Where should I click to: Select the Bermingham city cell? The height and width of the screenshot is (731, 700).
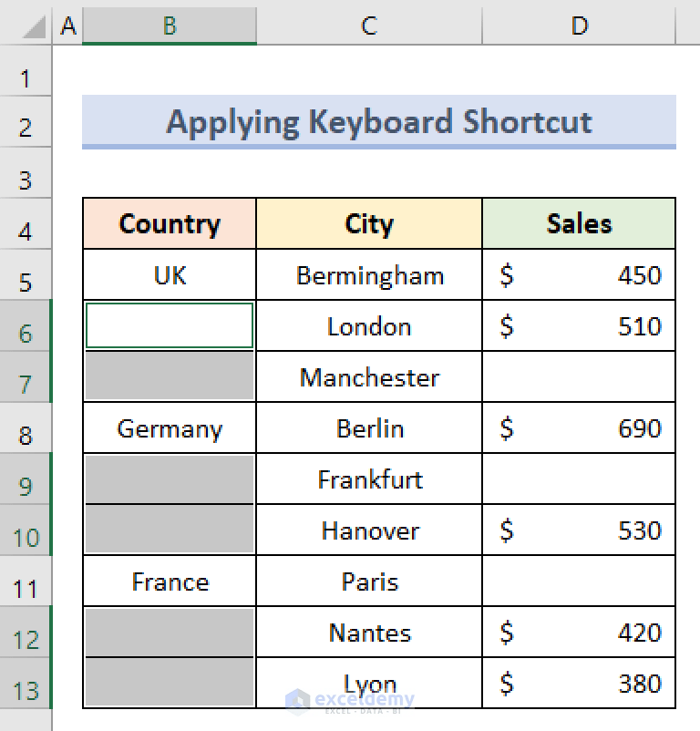pos(367,274)
